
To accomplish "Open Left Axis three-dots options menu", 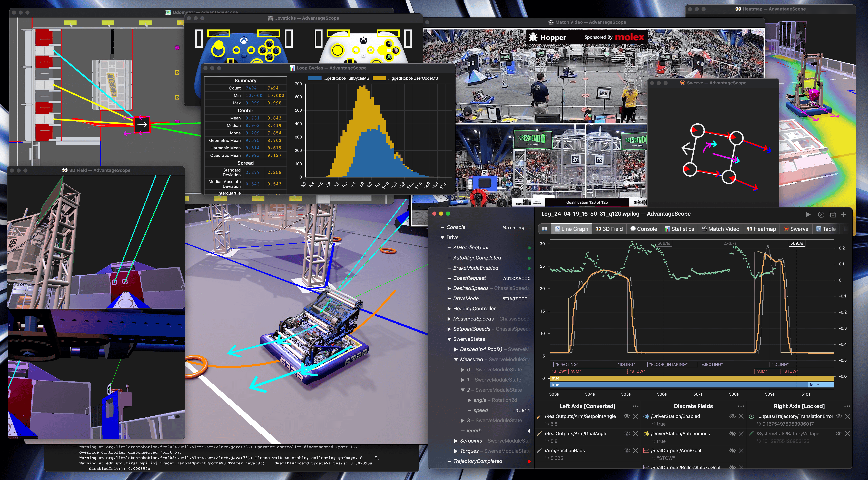I will click(x=635, y=406).
